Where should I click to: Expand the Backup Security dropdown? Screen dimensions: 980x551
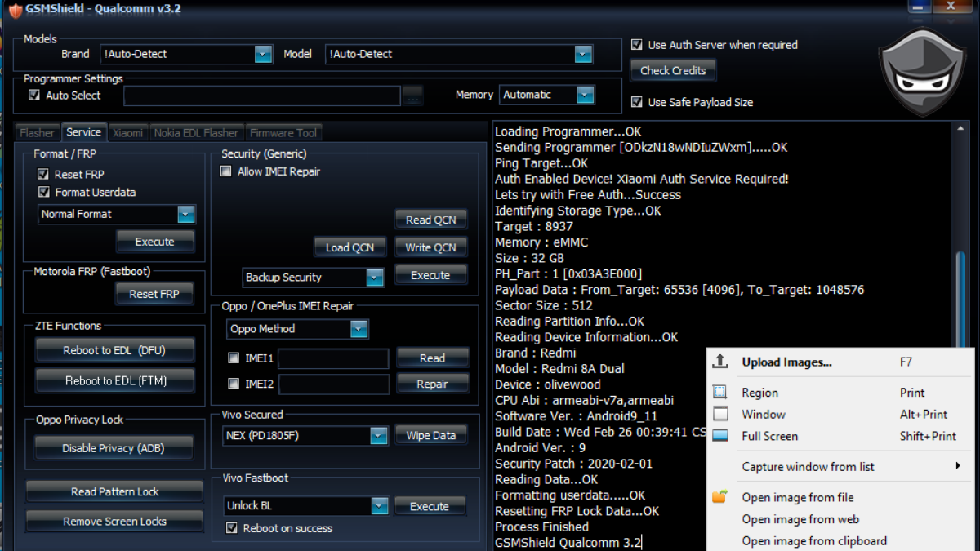375,278
